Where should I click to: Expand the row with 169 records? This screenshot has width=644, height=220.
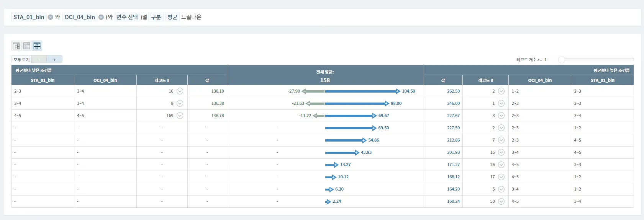[180, 116]
